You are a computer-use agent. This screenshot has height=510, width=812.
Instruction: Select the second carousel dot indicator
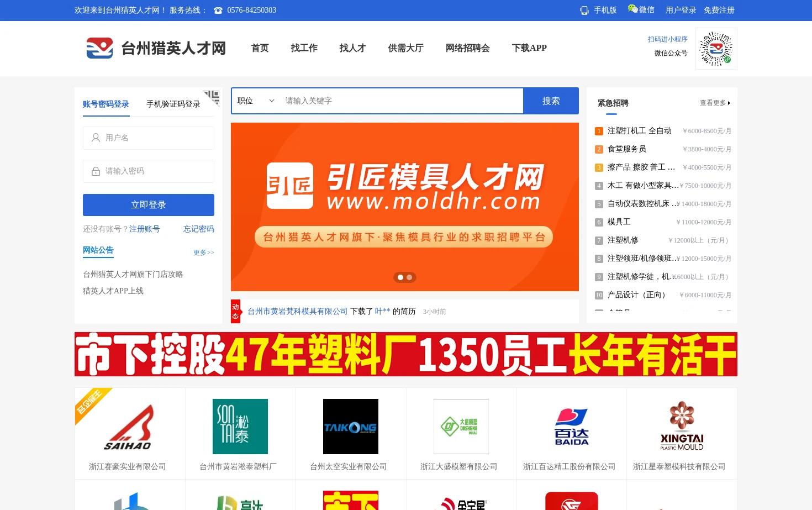coord(409,277)
